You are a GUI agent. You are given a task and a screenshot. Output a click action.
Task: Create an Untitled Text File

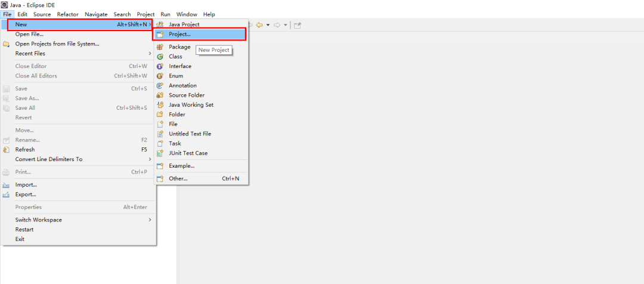[x=201, y=134]
